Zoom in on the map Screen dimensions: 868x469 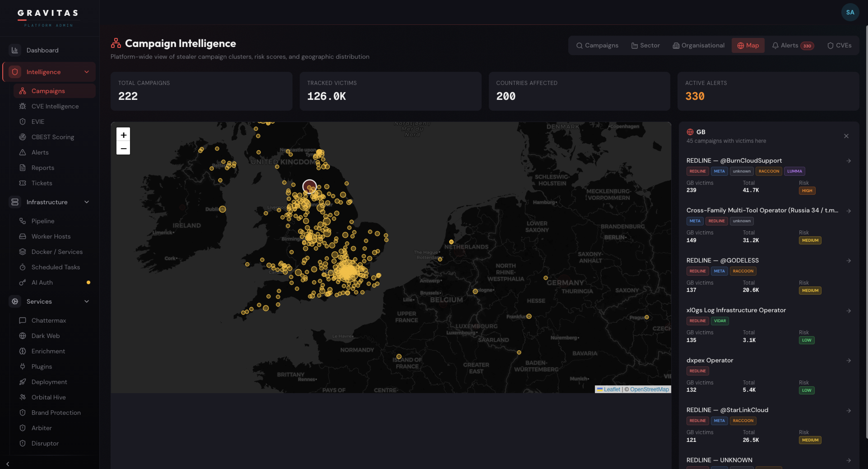click(123, 135)
